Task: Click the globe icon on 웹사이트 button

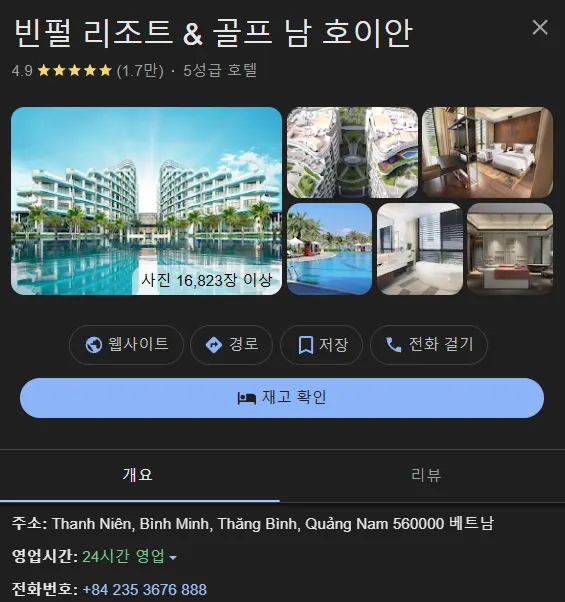Action: point(94,345)
